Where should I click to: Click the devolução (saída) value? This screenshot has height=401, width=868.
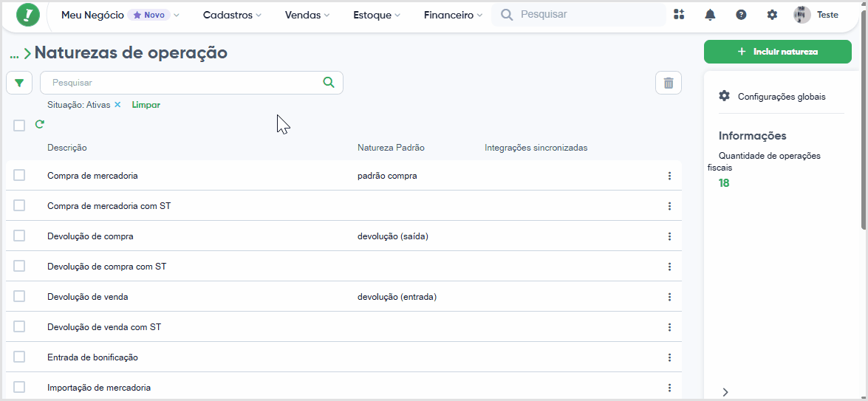pyautogui.click(x=393, y=236)
